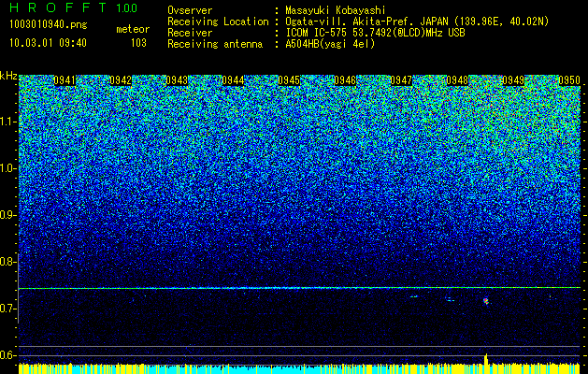The width and height of the screenshot is (588, 374).
Task: Click the 1.0 kHz axis label
Action: pos(8,168)
